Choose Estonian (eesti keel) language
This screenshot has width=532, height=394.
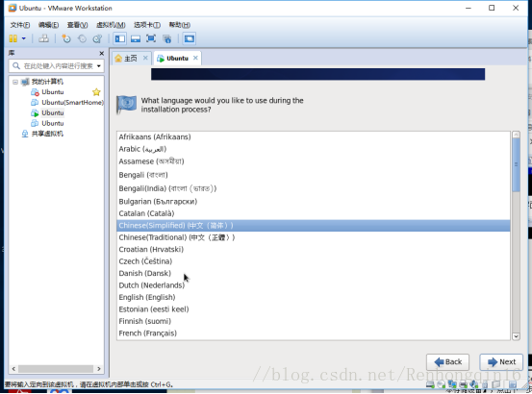point(314,309)
